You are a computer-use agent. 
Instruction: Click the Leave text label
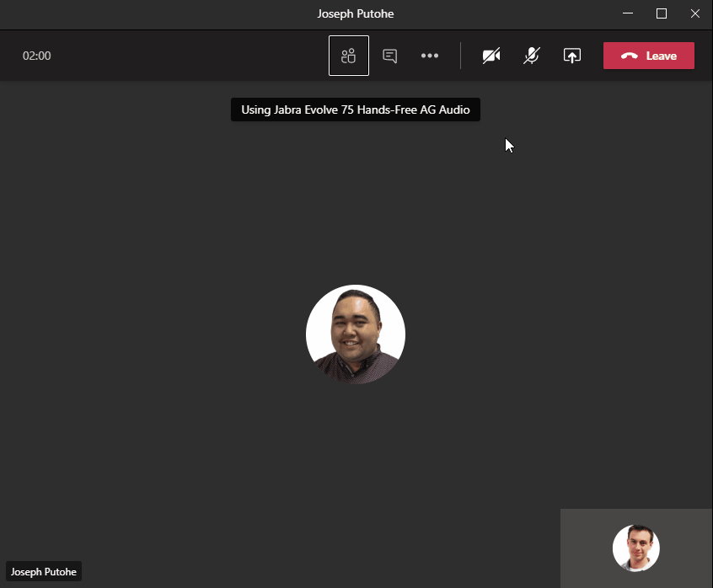tap(662, 56)
